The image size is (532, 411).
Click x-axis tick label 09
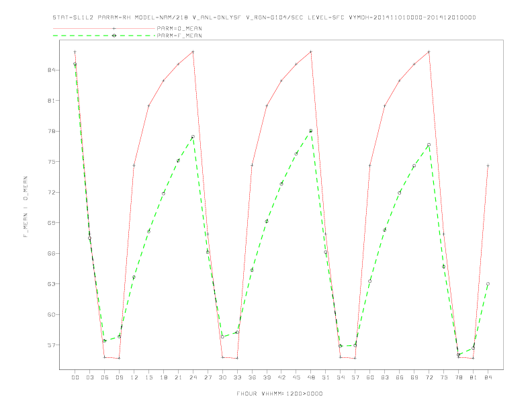(x=120, y=377)
